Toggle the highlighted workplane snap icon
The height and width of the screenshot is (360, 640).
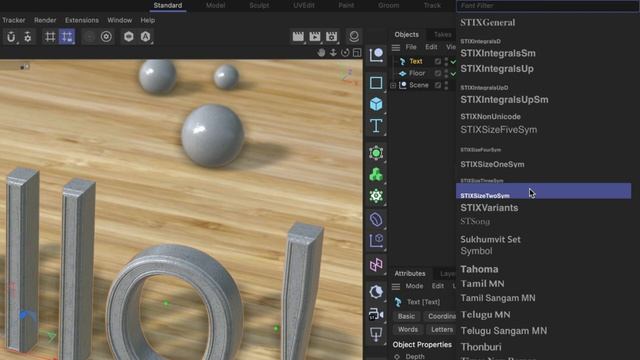click(67, 37)
